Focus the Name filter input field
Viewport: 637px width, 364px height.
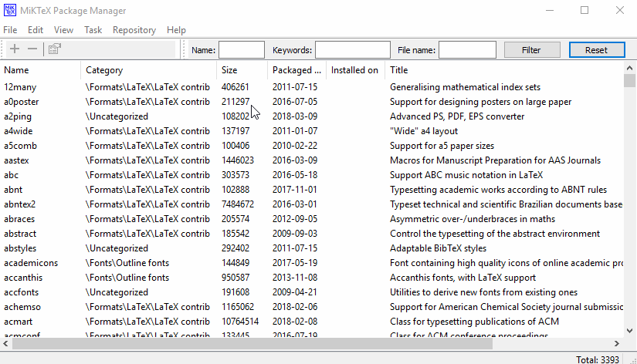coord(242,50)
